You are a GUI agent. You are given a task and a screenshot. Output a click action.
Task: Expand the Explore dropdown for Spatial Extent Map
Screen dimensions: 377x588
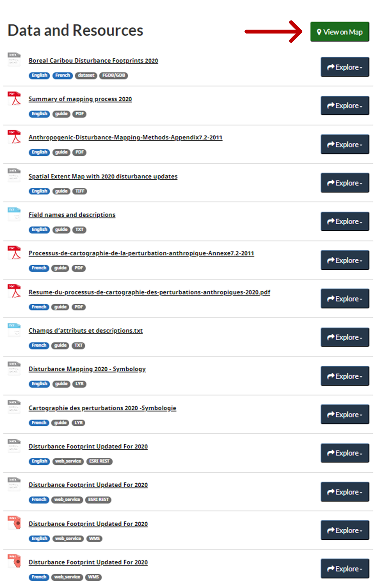tap(345, 182)
